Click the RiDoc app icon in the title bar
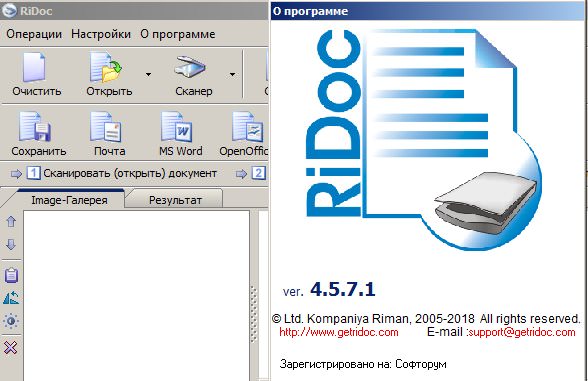The width and height of the screenshot is (588, 381). pos(9,10)
